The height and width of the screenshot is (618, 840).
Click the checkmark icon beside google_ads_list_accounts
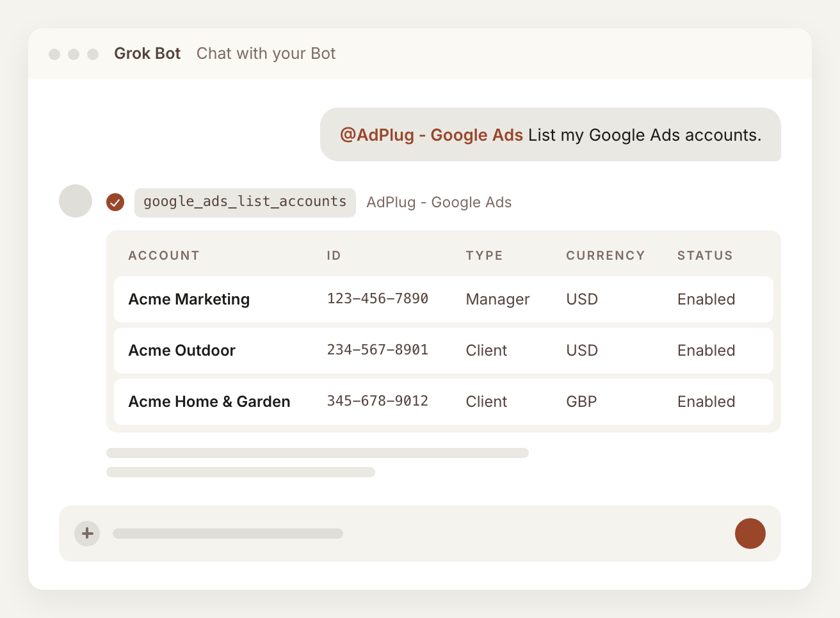click(x=115, y=202)
